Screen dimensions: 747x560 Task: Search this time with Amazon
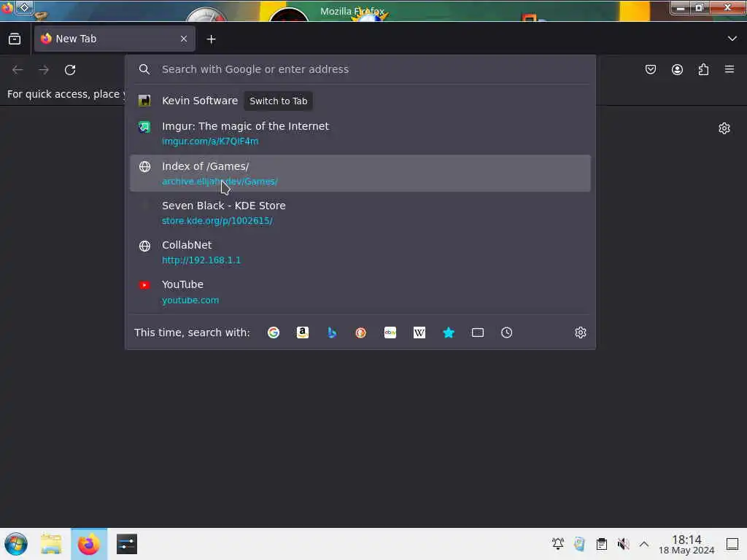point(303,332)
